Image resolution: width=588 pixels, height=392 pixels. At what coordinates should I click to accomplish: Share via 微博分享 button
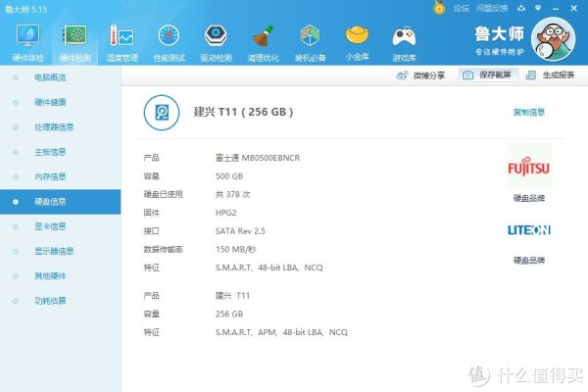click(x=420, y=75)
